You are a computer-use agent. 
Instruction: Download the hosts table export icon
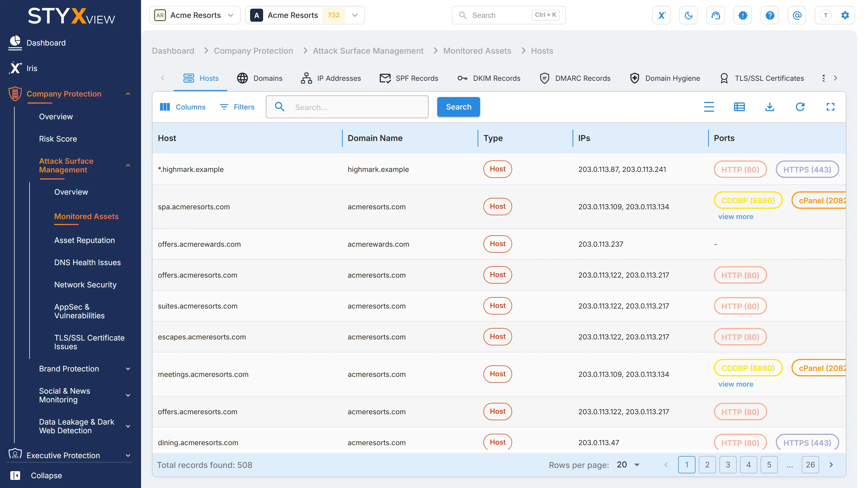pyautogui.click(x=770, y=107)
